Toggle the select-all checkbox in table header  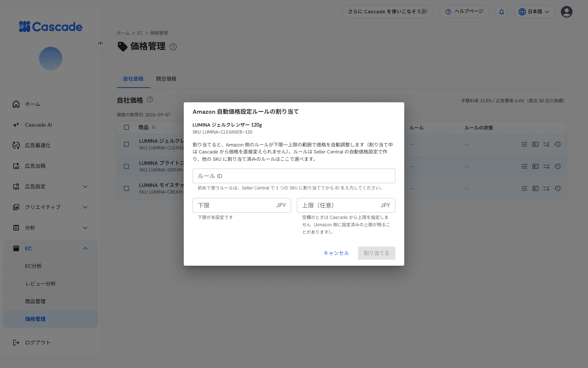(x=126, y=127)
